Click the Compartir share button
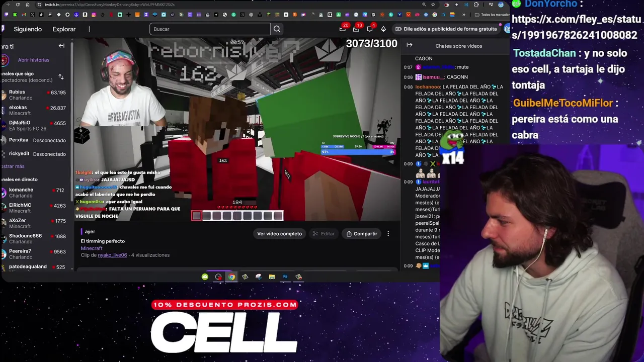This screenshot has height=362, width=644. [x=361, y=234]
